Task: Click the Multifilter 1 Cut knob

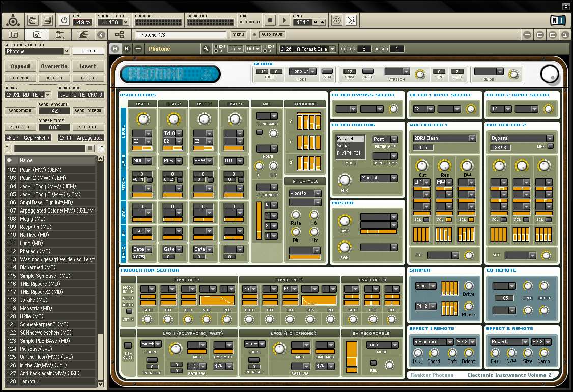Action: coord(422,166)
